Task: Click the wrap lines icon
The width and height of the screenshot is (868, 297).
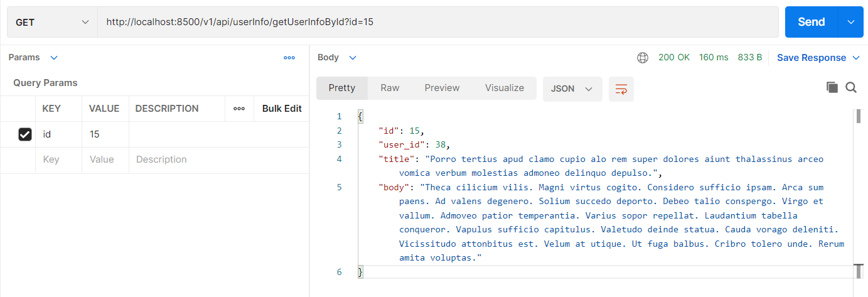Action: click(x=621, y=89)
